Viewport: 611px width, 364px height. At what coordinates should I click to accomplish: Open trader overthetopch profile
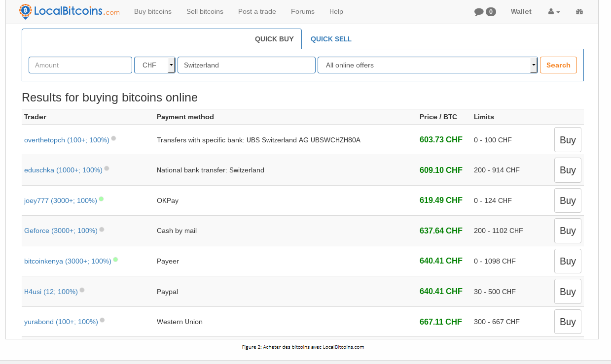(x=67, y=140)
